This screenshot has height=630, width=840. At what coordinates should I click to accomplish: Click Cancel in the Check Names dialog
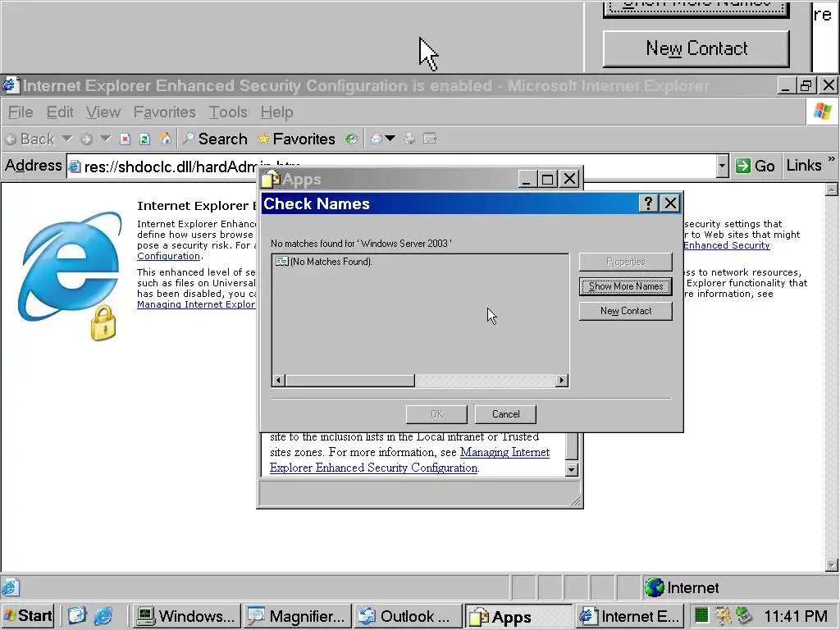tap(505, 414)
